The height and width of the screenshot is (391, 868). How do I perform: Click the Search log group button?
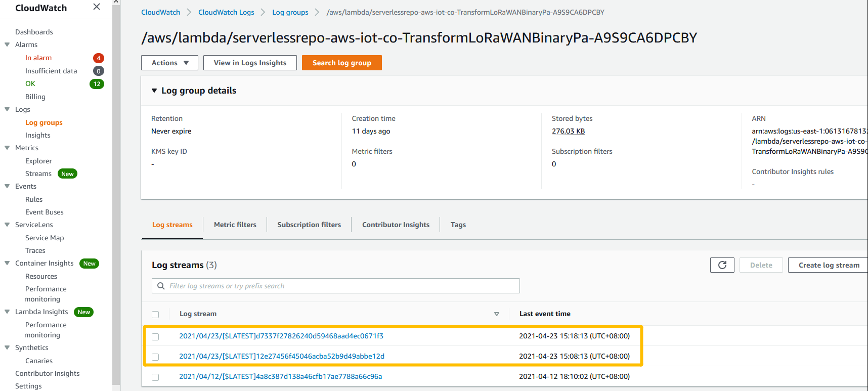342,63
